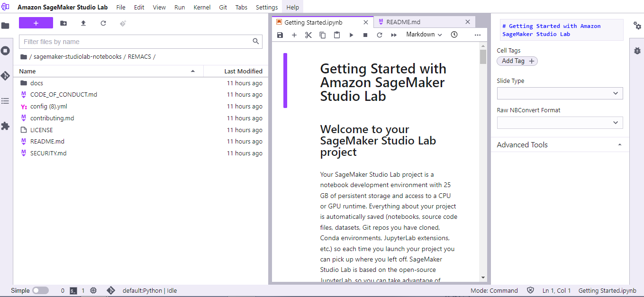Restart kernel and run all cells
The height and width of the screenshot is (297, 644).
point(394,35)
